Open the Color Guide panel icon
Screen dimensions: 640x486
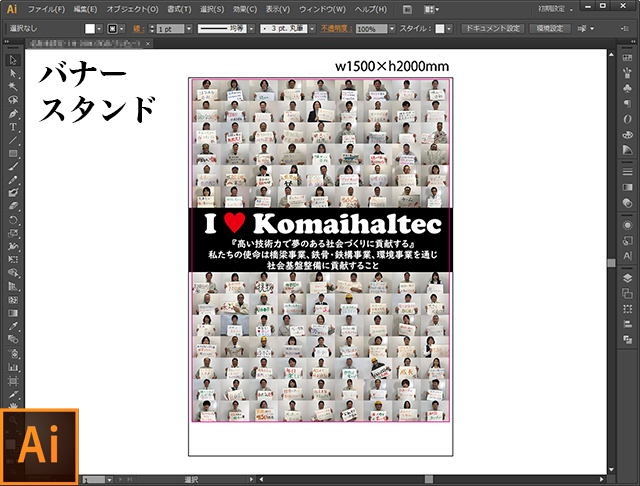(x=627, y=150)
